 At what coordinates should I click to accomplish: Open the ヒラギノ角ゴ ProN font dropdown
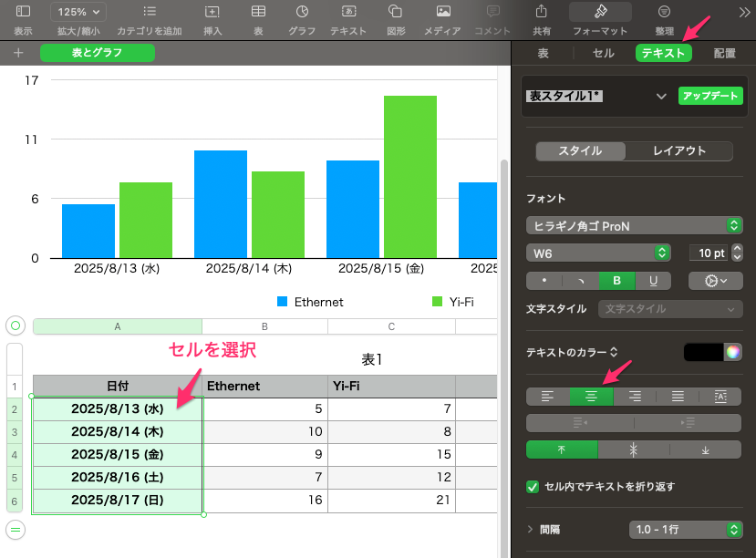pos(633,225)
